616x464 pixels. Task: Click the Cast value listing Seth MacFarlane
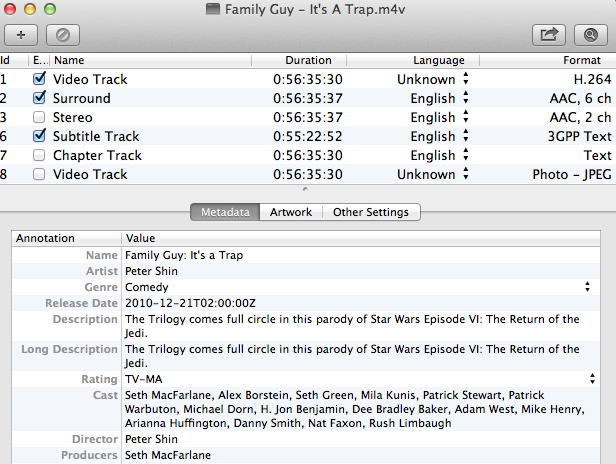pos(354,409)
